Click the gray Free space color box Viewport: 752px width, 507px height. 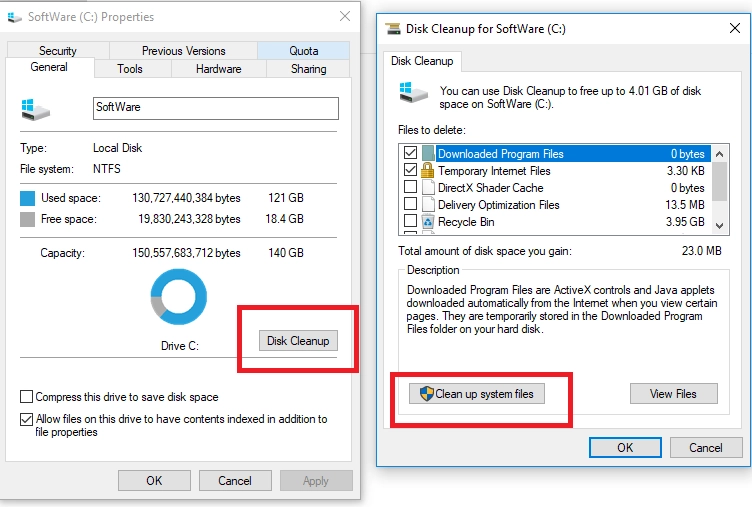click(x=27, y=219)
